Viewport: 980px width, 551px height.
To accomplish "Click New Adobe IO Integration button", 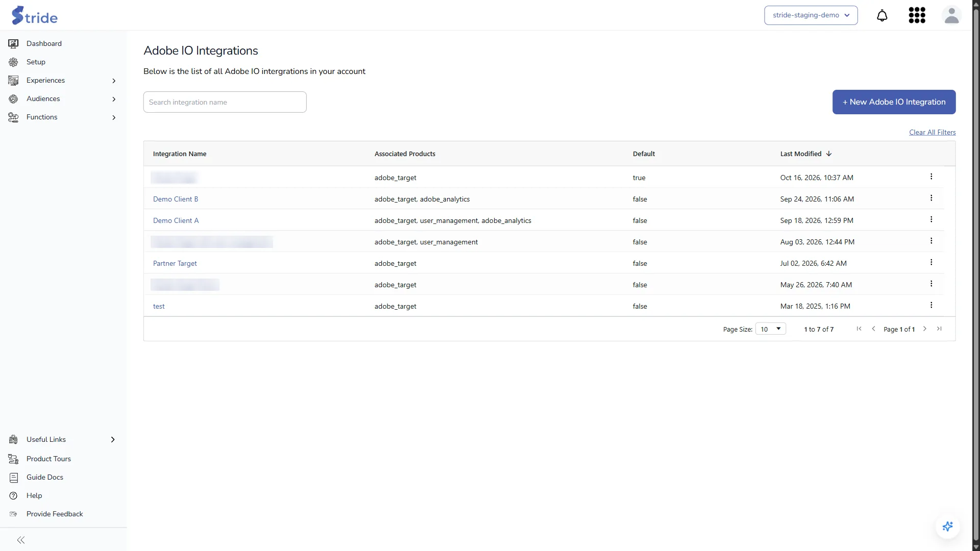I will pos(894,102).
